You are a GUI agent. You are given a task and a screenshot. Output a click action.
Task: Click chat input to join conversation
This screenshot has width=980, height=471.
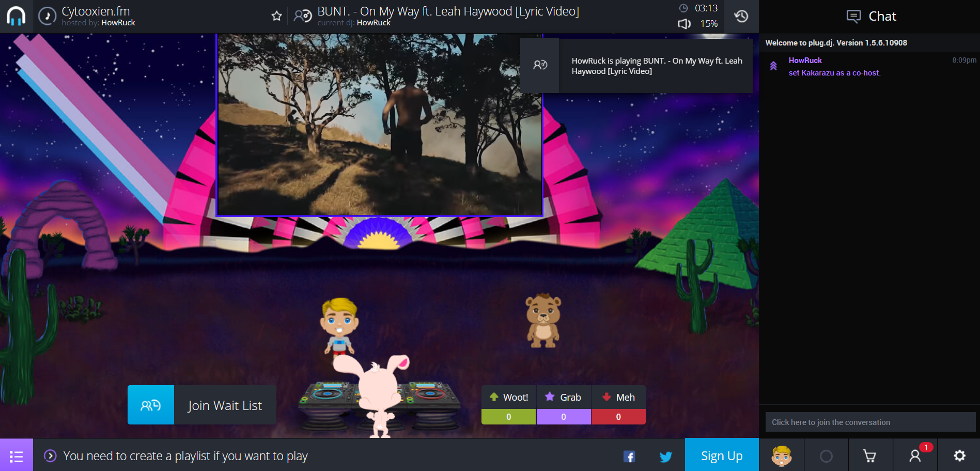pyautogui.click(x=870, y=422)
